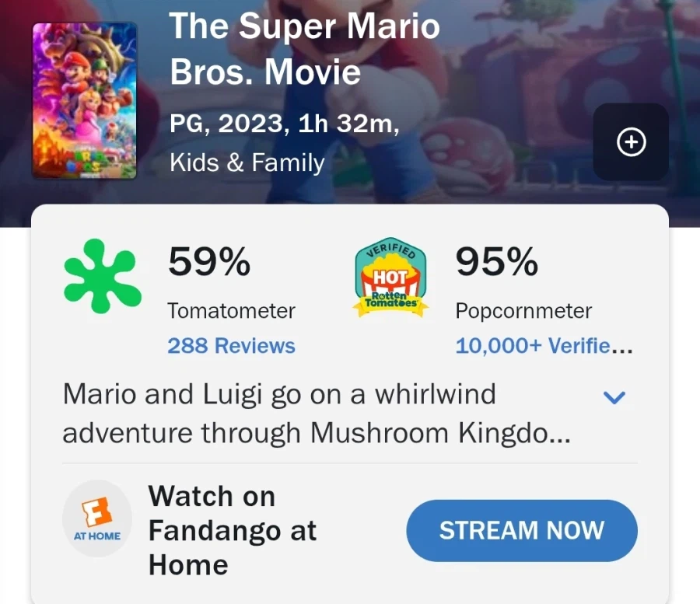
Task: Click the Mario and Luigi synopsis text
Action: coord(317,414)
